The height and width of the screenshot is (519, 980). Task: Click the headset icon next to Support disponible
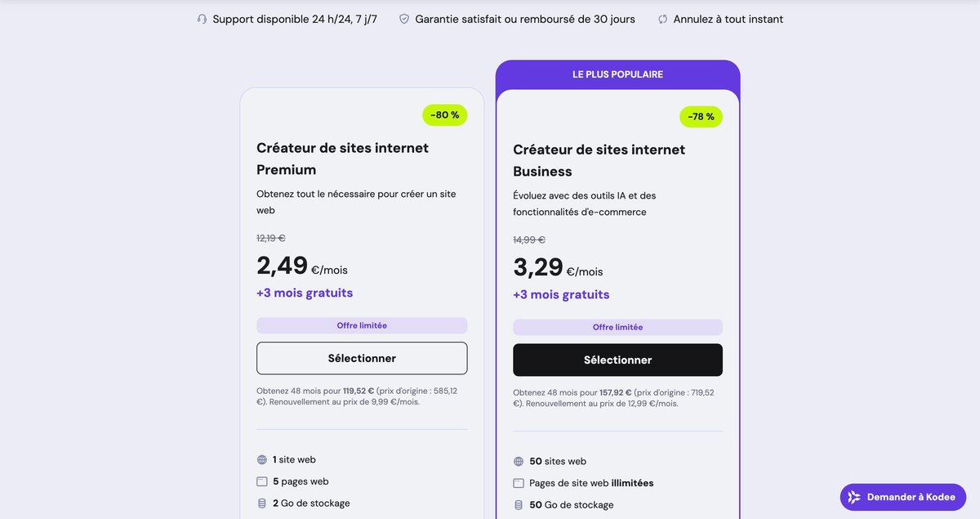click(x=202, y=17)
